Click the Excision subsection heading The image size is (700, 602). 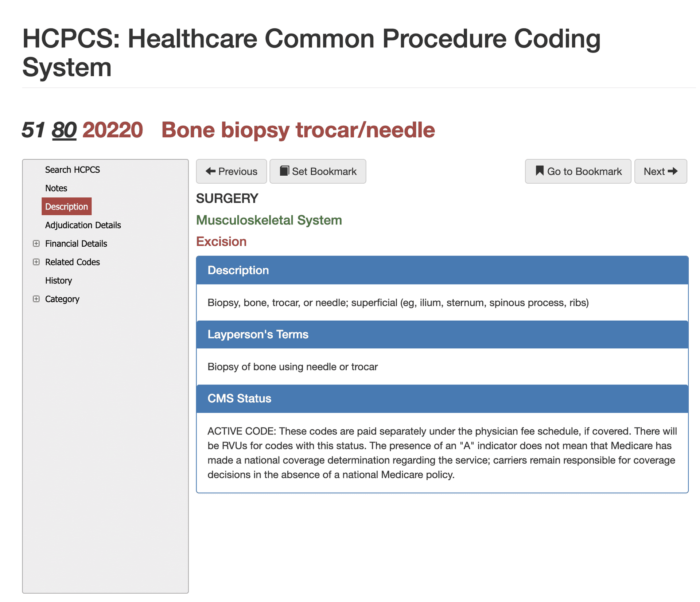(221, 242)
